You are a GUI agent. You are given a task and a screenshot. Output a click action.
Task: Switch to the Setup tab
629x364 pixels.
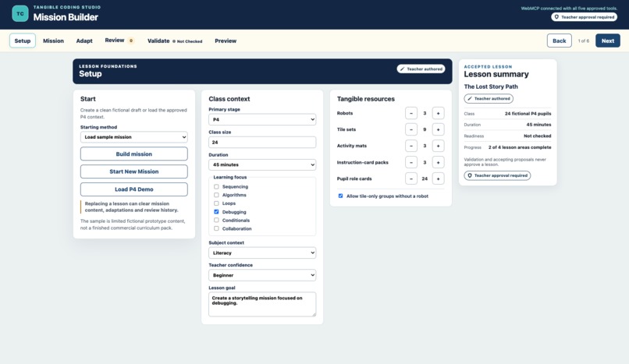pos(23,41)
